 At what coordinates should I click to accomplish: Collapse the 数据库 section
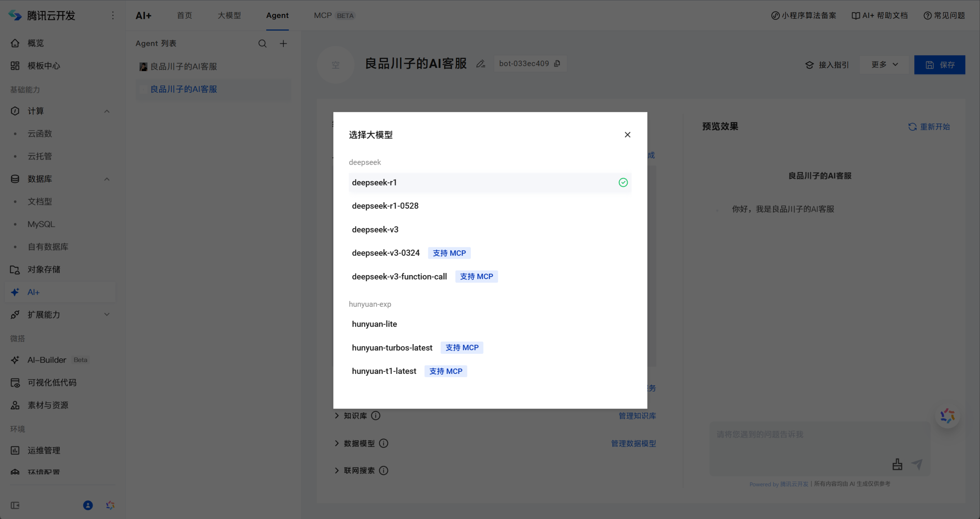pyautogui.click(x=107, y=179)
